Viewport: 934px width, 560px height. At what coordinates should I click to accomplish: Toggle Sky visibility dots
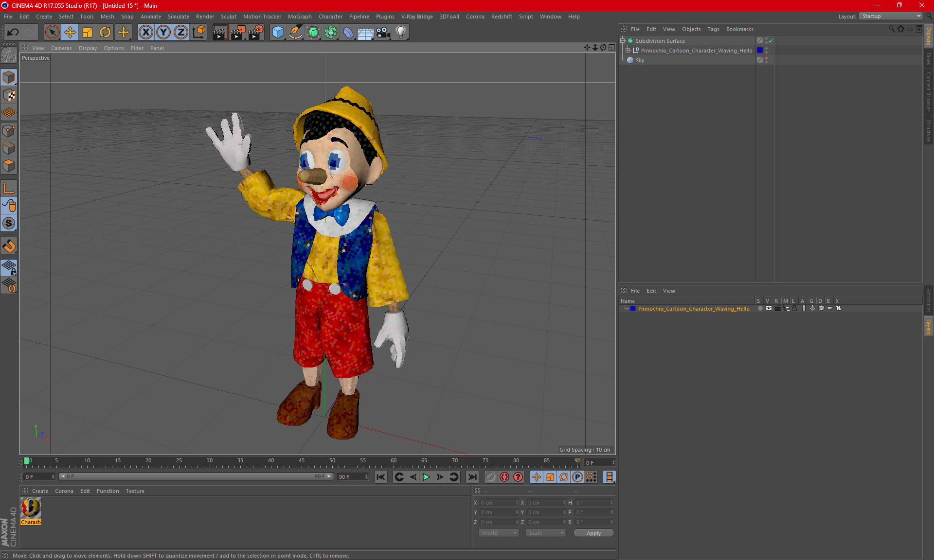coord(766,60)
